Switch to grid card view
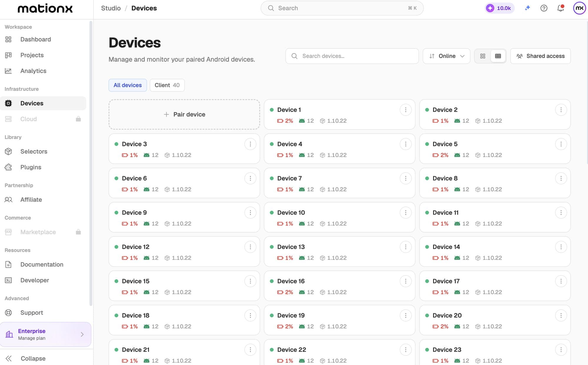 coord(482,56)
